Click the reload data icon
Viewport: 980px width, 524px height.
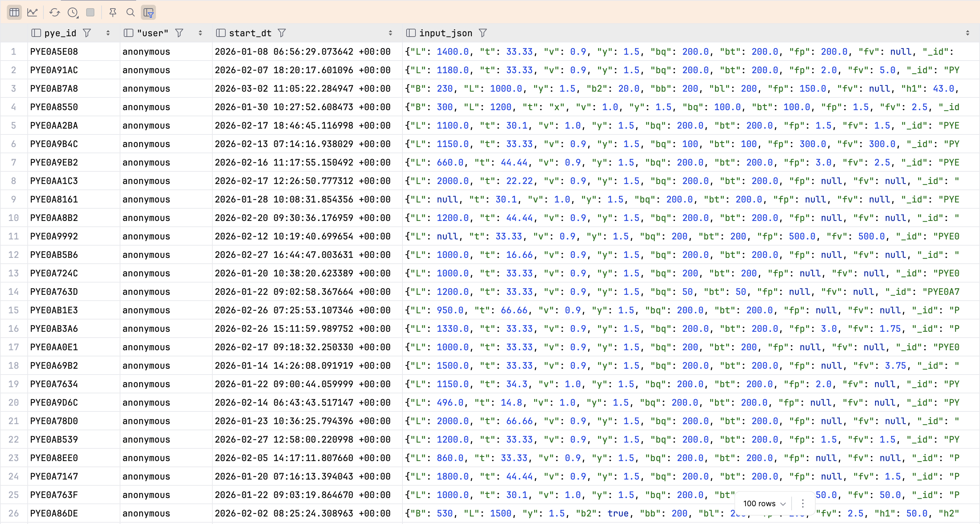[54, 13]
